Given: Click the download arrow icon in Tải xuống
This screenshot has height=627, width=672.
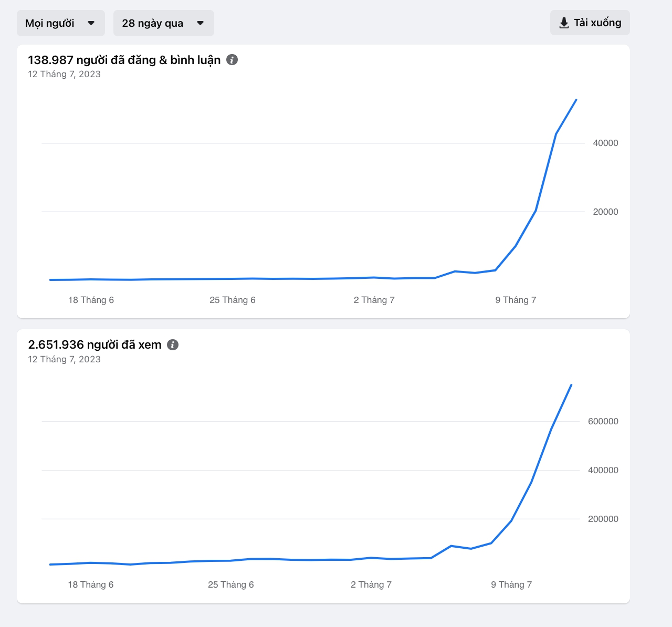Looking at the screenshot, I should (x=564, y=23).
